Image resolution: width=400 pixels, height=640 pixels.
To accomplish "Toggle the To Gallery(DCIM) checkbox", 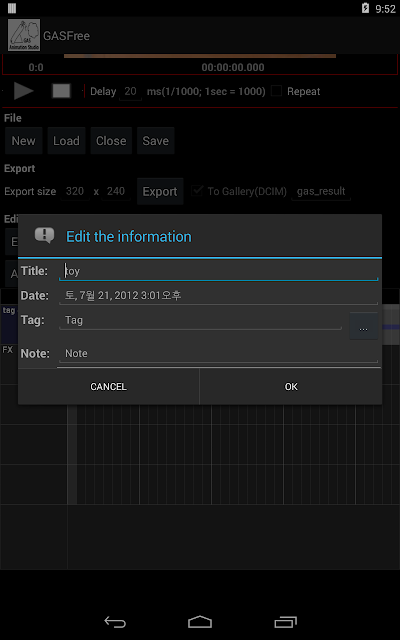I will click(198, 191).
